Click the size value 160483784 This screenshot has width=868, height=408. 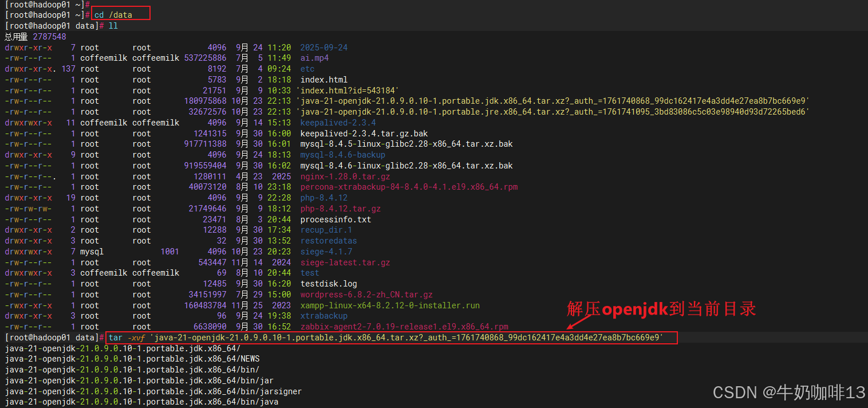click(206, 305)
